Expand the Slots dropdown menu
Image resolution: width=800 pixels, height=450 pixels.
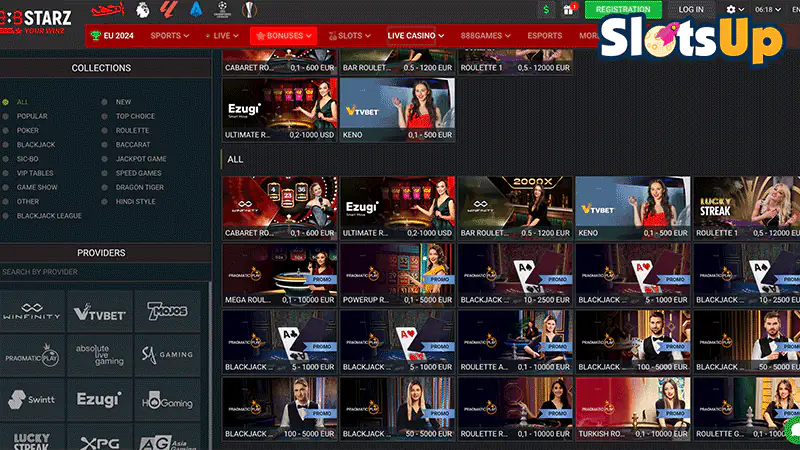349,36
